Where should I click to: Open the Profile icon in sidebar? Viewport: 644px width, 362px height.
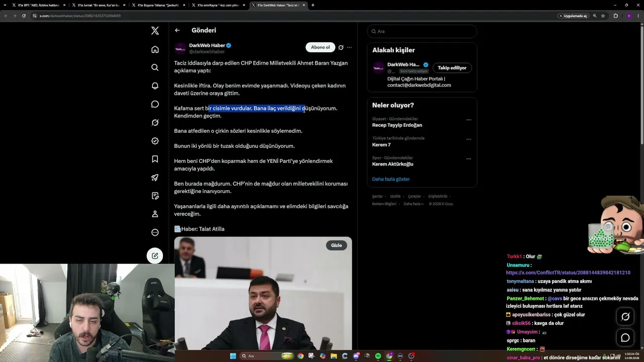pos(155,214)
